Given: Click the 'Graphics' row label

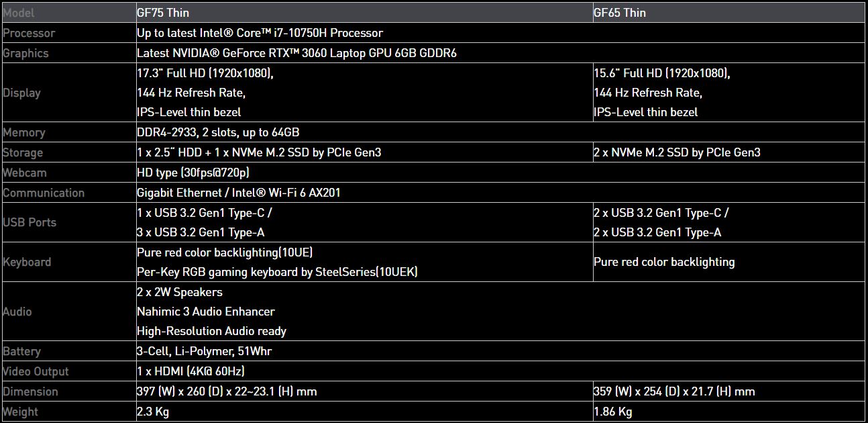Looking at the screenshot, I should 25,53.
